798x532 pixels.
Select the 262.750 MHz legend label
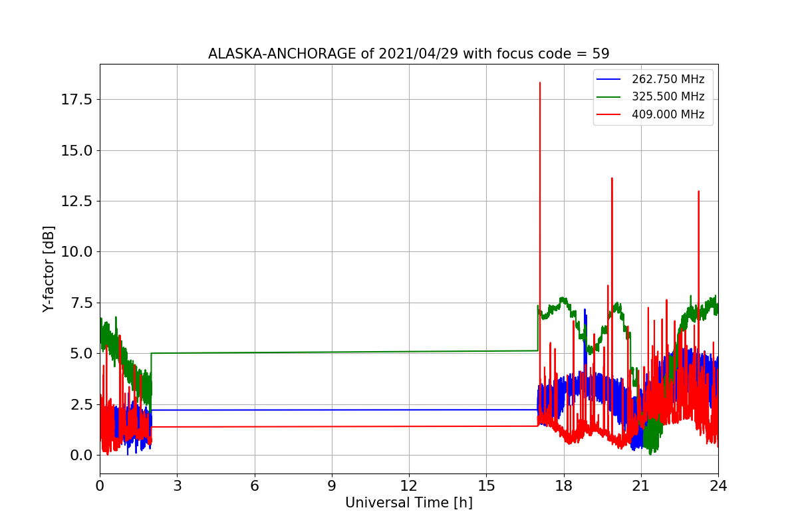coord(668,79)
